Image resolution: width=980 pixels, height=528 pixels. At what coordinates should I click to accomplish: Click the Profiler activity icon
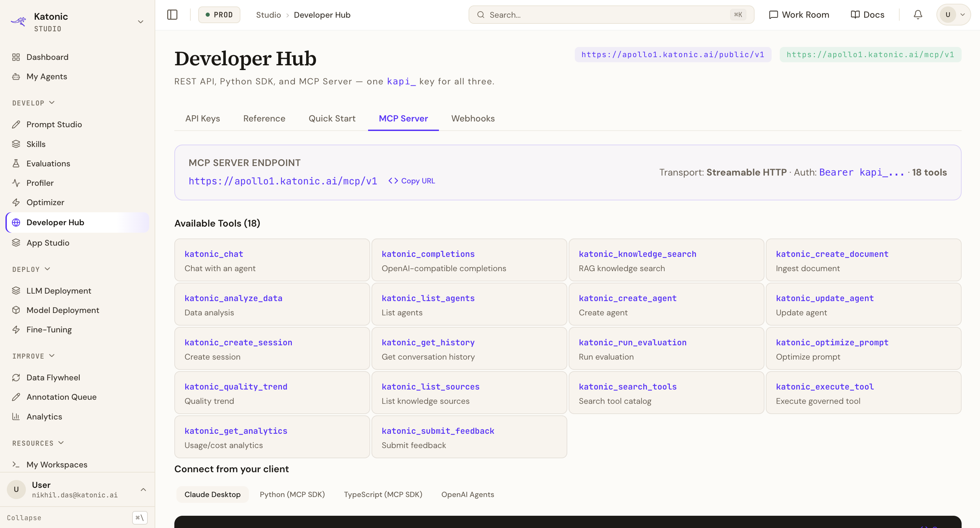click(16, 183)
